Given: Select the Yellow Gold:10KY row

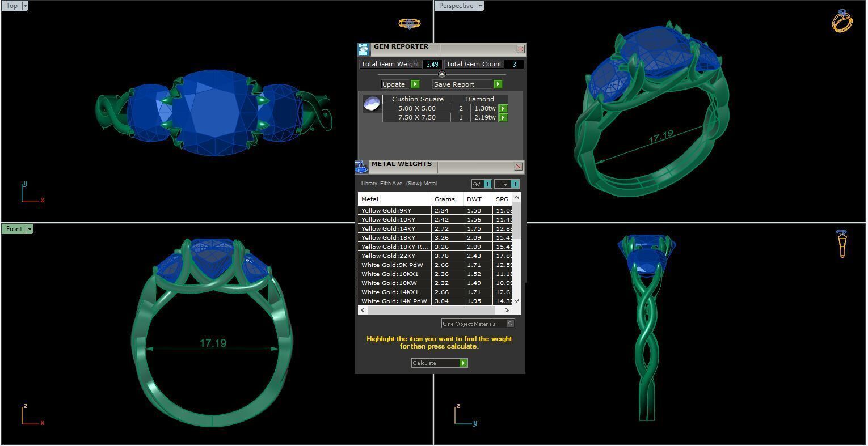Looking at the screenshot, I should coord(435,219).
